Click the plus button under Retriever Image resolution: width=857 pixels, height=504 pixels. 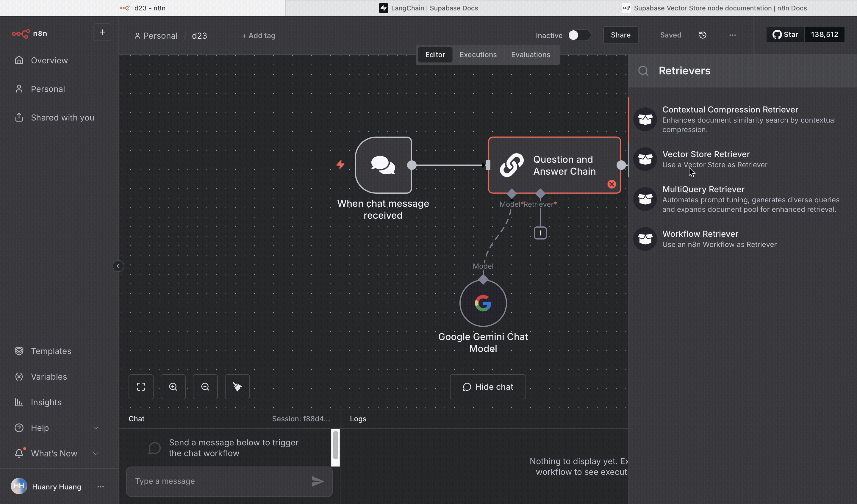coord(540,233)
